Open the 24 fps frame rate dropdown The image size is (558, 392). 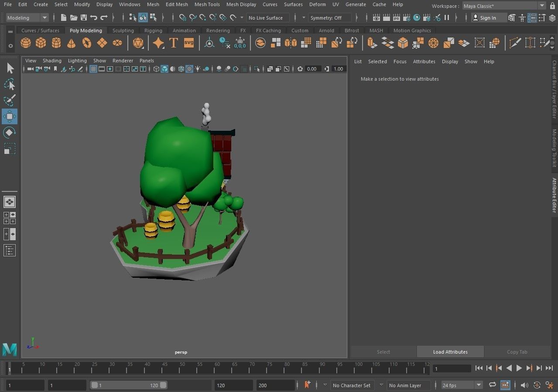click(x=462, y=385)
